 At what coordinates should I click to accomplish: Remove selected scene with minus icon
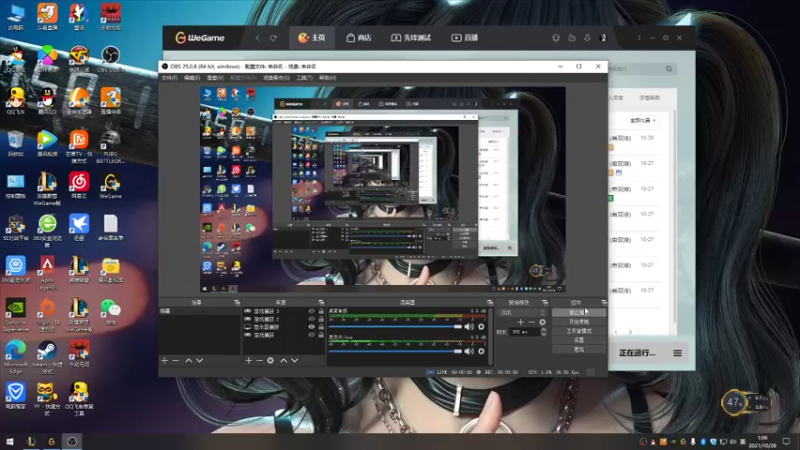click(x=176, y=360)
